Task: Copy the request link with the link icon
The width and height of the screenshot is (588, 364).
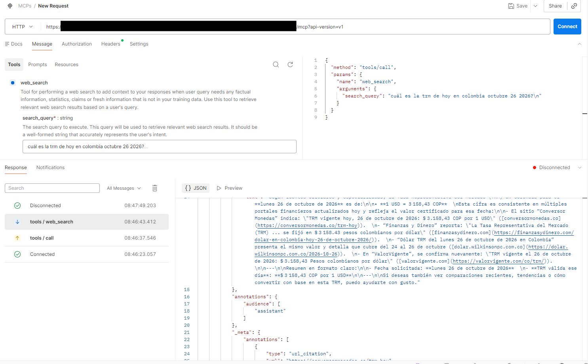Action: tap(574, 6)
